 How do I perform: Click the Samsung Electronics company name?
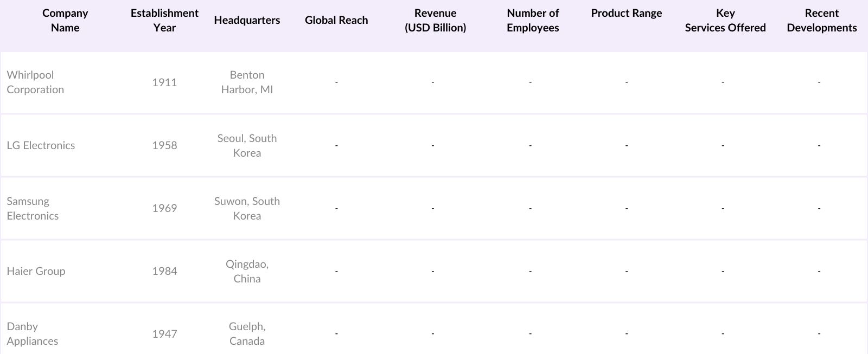coord(33,208)
